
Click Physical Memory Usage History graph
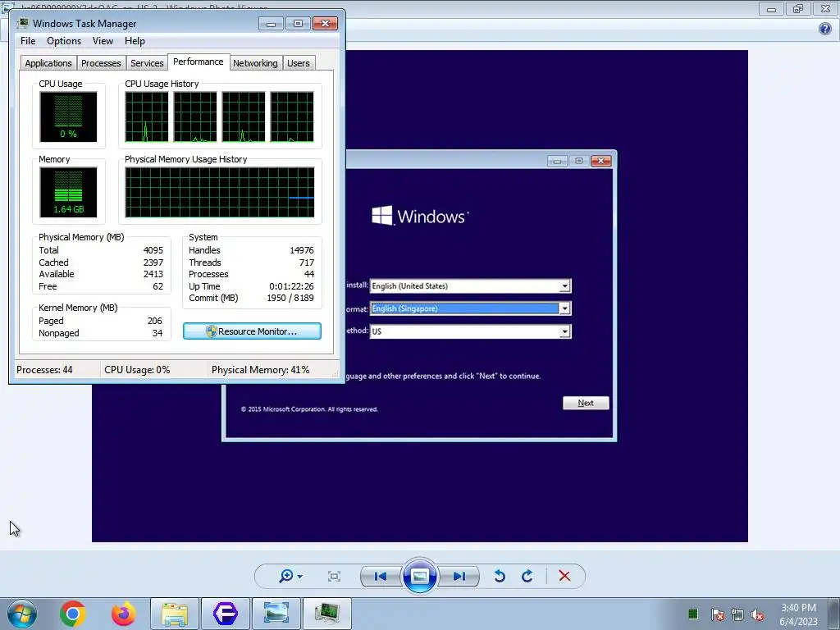point(220,192)
